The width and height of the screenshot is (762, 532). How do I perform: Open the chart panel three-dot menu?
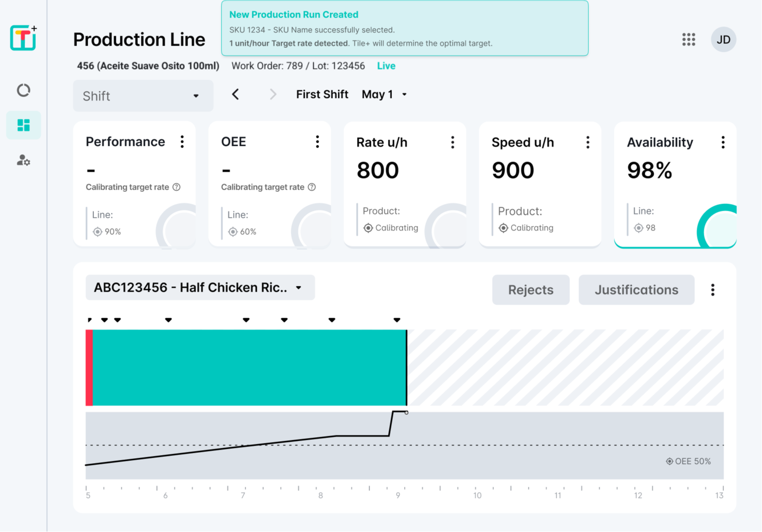coord(713,290)
